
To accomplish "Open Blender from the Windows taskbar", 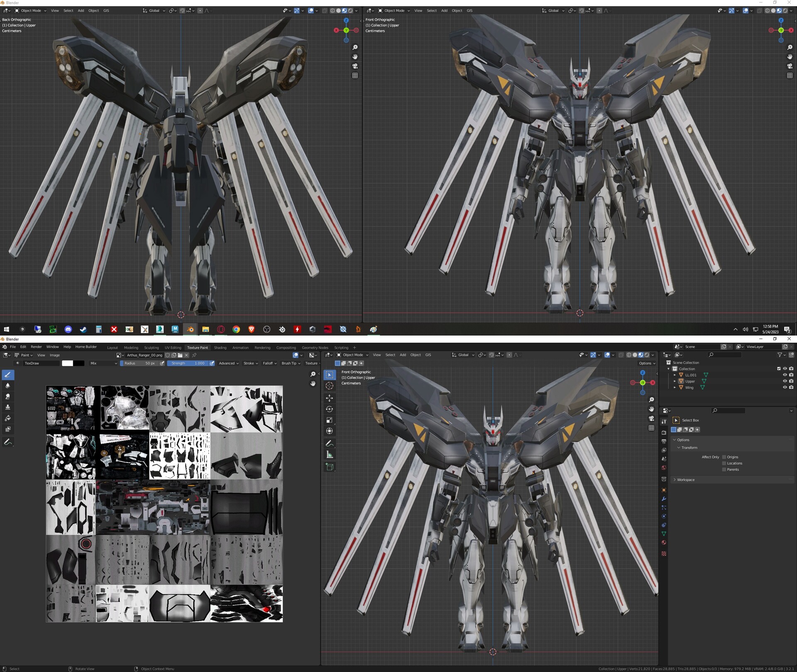I will click(190, 329).
